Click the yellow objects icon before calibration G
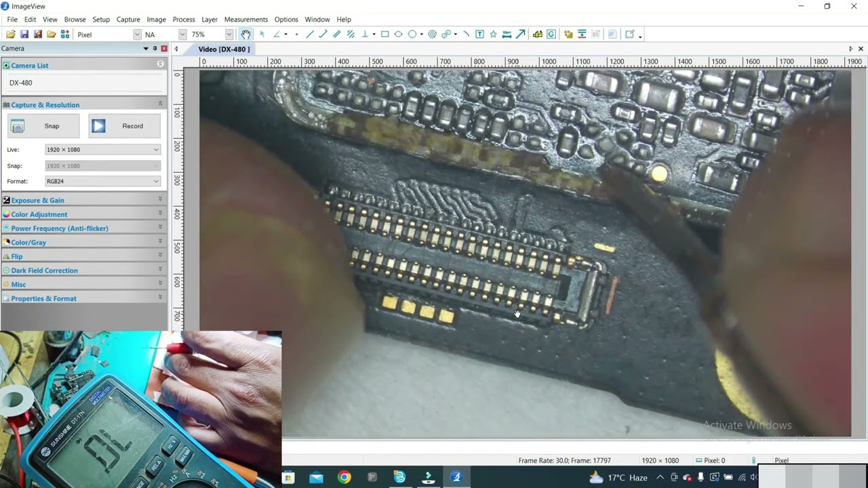The height and width of the screenshot is (488, 868). [538, 34]
